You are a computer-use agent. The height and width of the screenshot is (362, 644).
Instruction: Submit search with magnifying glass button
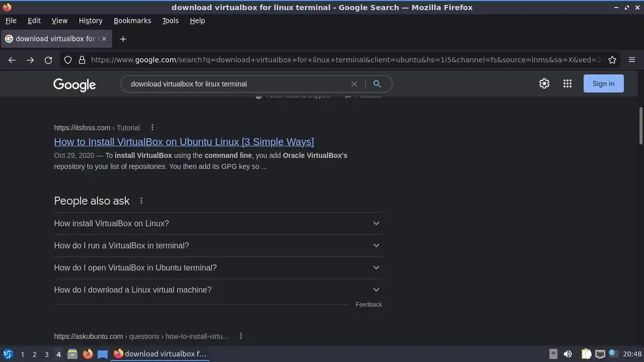[377, 84]
